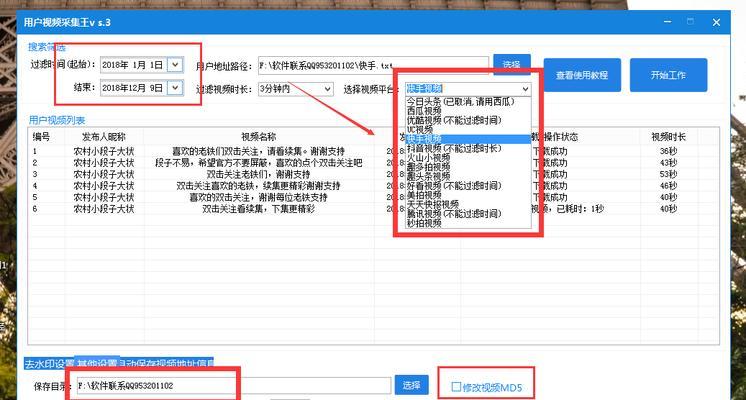Choose 趣多拍视频 in the dropdown list

pyautogui.click(x=428, y=167)
